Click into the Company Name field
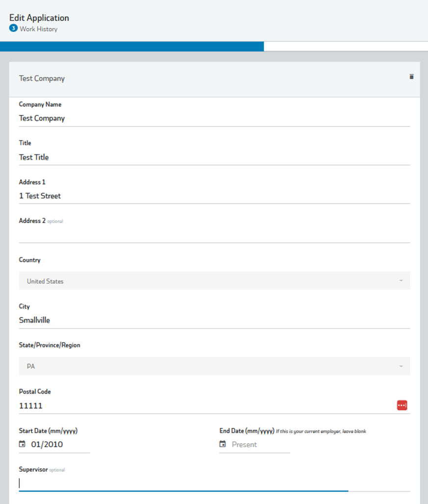The height and width of the screenshot is (504, 428). click(x=214, y=118)
